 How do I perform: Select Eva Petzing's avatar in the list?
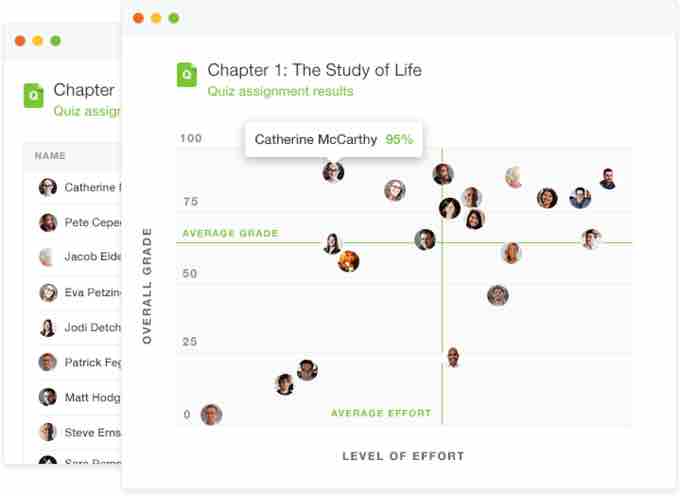(x=48, y=292)
